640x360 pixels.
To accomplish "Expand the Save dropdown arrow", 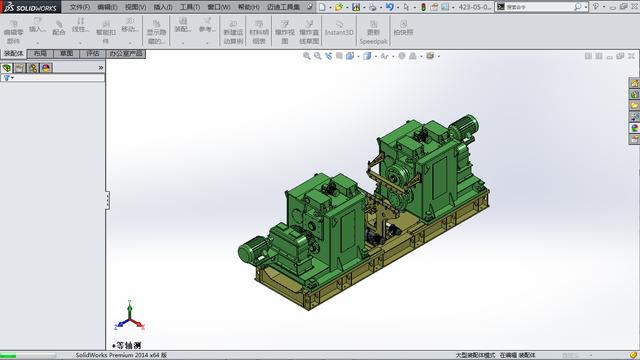I will coord(364,7).
